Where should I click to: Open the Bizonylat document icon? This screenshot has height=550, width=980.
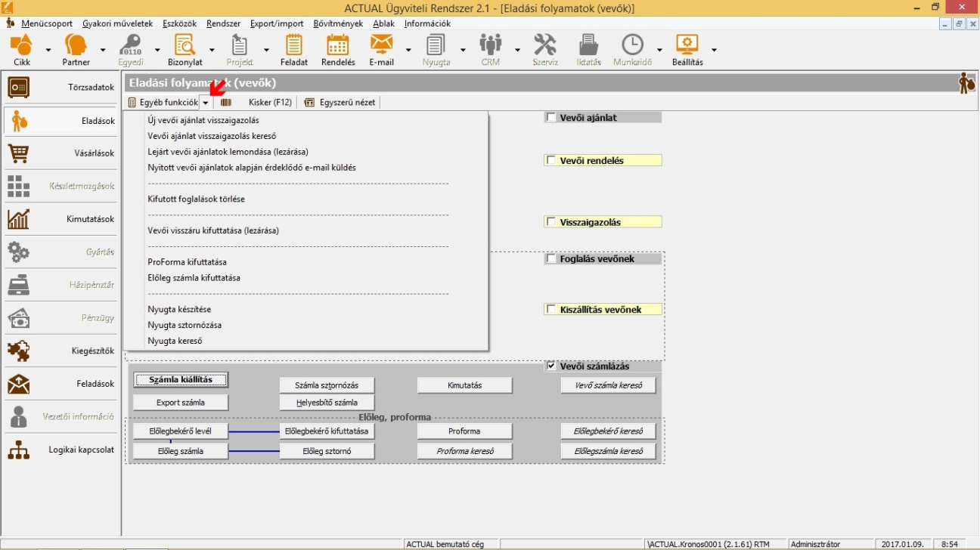pyautogui.click(x=185, y=46)
